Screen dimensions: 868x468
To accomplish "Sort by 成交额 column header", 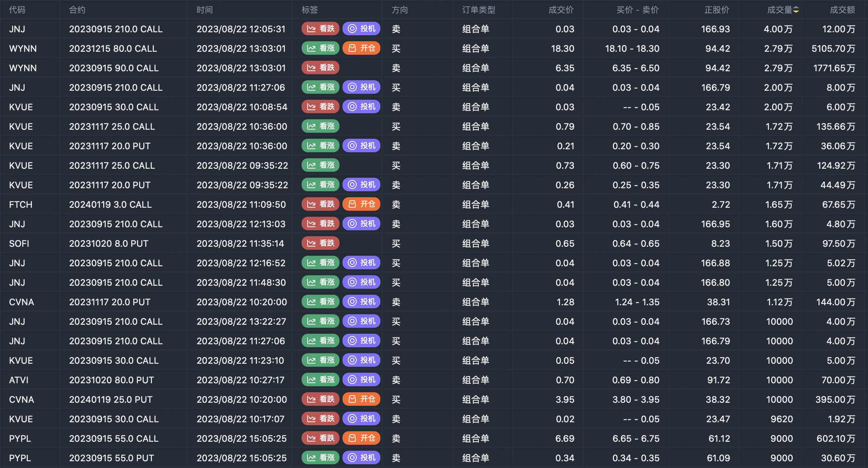I will click(842, 10).
